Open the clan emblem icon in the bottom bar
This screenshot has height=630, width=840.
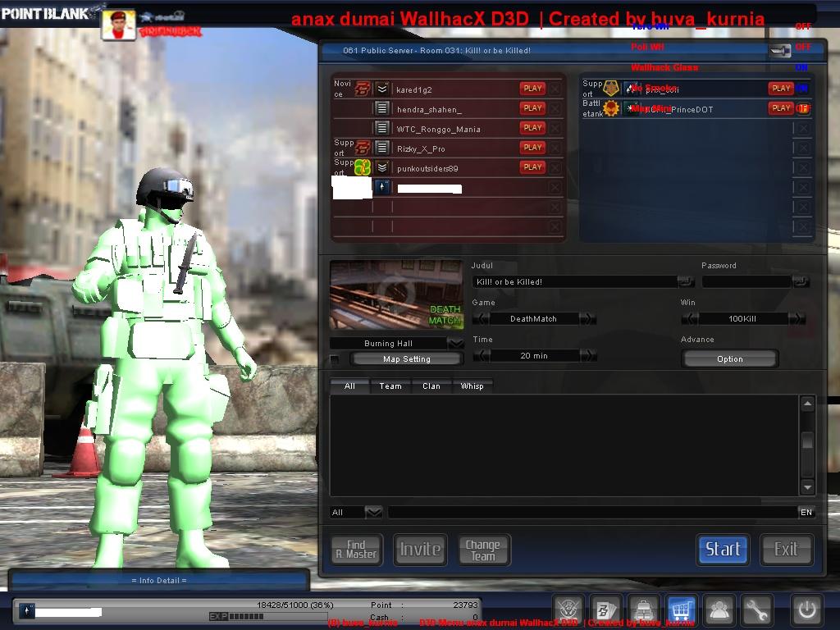[568, 609]
